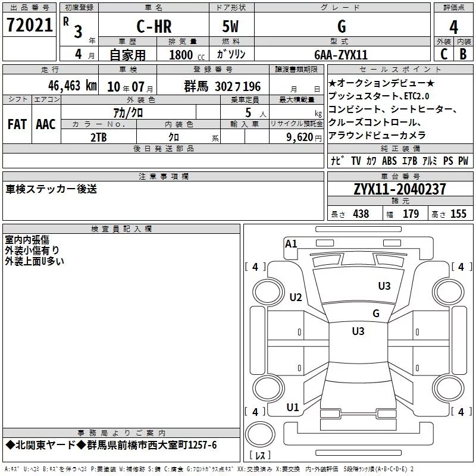The height and width of the screenshot is (476, 476).
Task: Click the exterior grade C
Action: tap(444, 54)
